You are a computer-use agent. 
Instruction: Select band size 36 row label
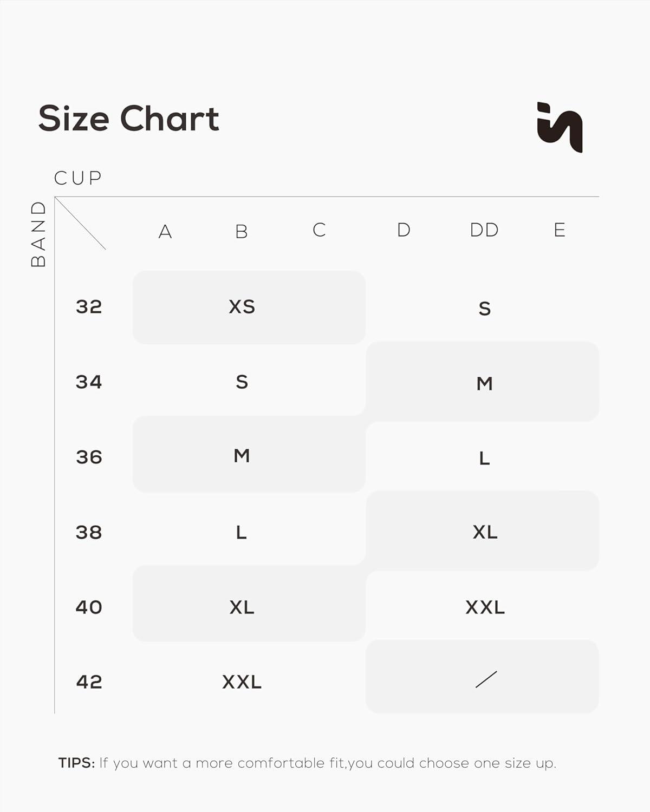click(89, 457)
